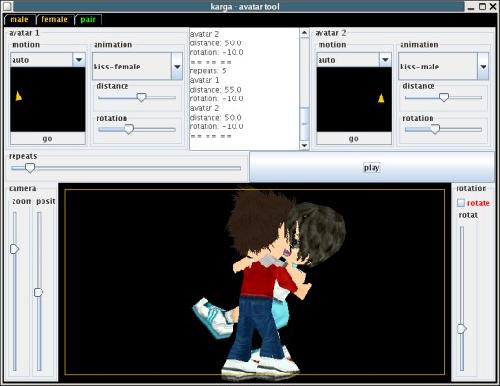Click the 3D avatar preview viewport
Viewport: 500px width, 386px height.
tap(255, 282)
